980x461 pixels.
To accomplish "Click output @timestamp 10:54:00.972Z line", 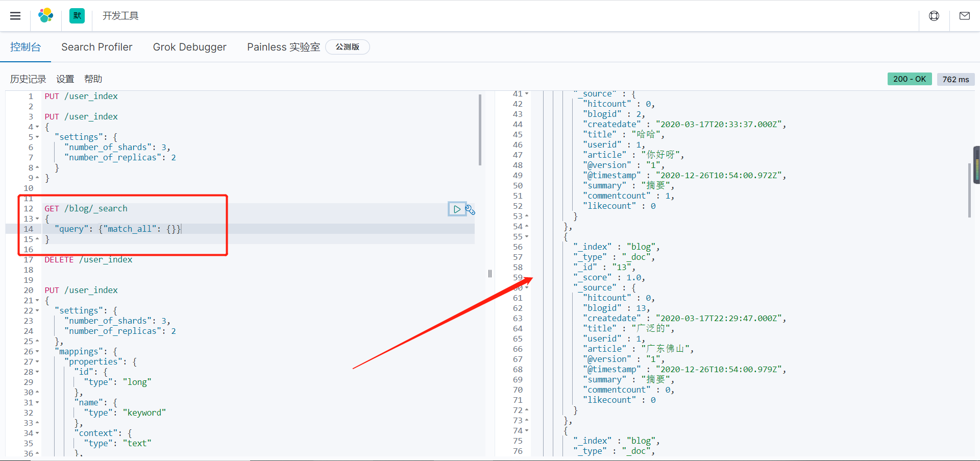I will tap(684, 175).
